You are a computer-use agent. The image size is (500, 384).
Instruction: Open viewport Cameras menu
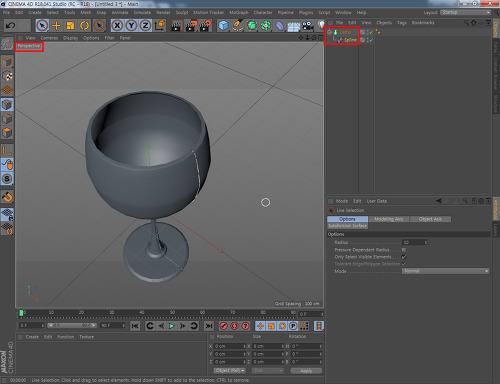click(49, 38)
